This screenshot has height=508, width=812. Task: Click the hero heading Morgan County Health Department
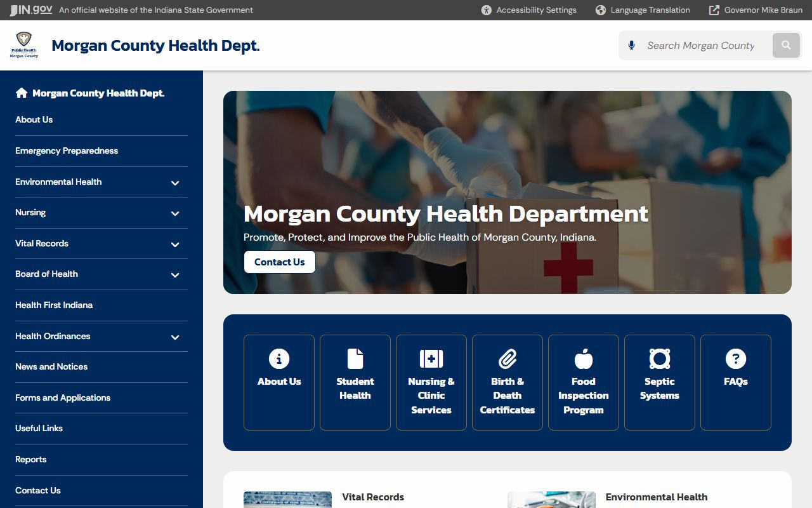click(446, 214)
